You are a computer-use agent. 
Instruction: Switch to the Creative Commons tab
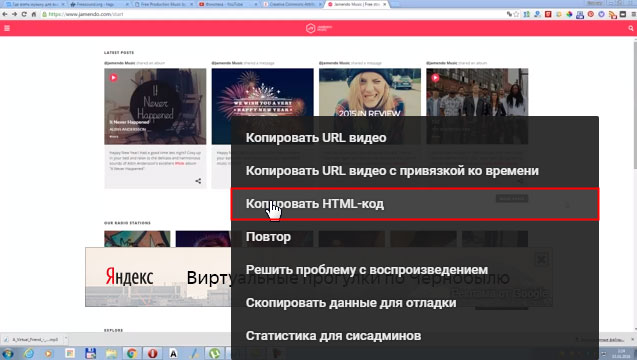(x=291, y=4)
